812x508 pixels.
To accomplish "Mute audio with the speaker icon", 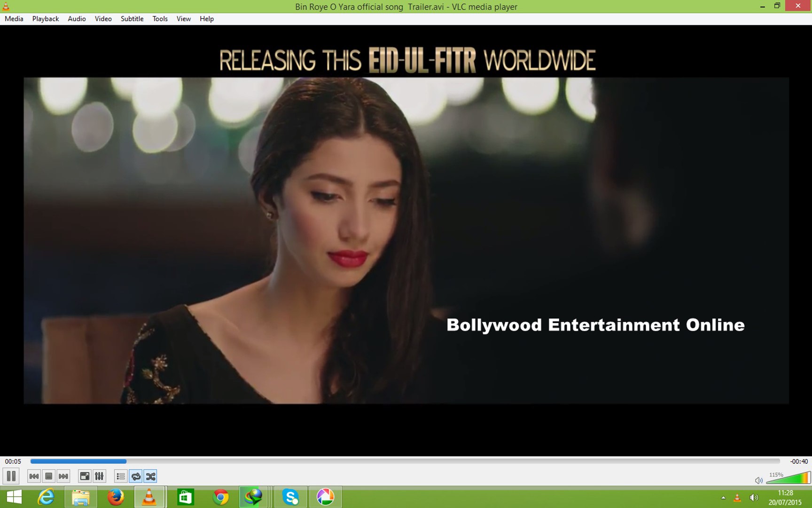I will 758,480.
